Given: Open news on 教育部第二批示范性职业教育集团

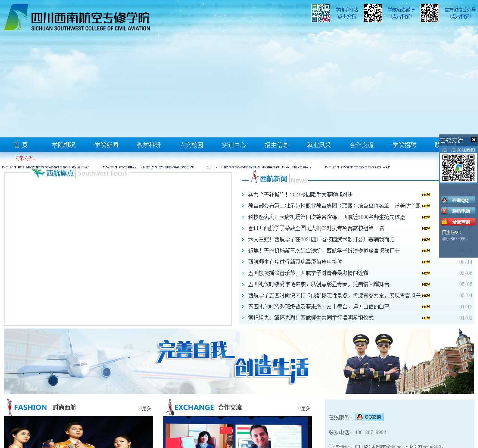Looking at the screenshot, I should tap(334, 206).
